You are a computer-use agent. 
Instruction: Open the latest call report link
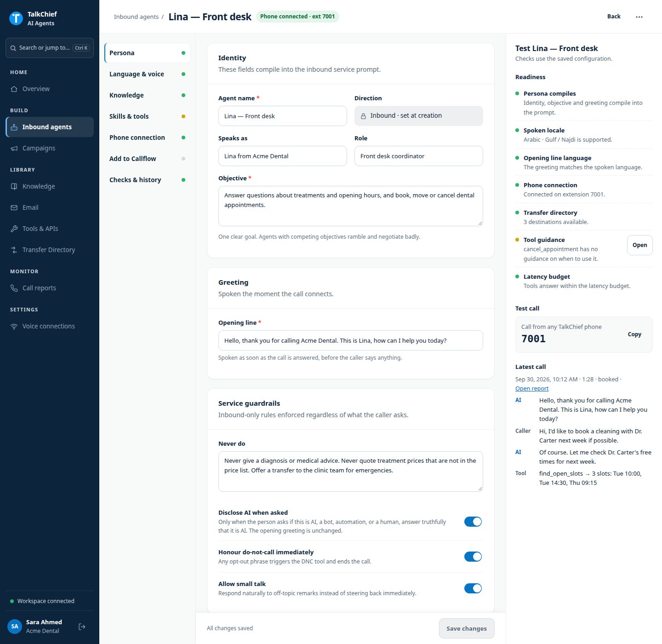532,389
